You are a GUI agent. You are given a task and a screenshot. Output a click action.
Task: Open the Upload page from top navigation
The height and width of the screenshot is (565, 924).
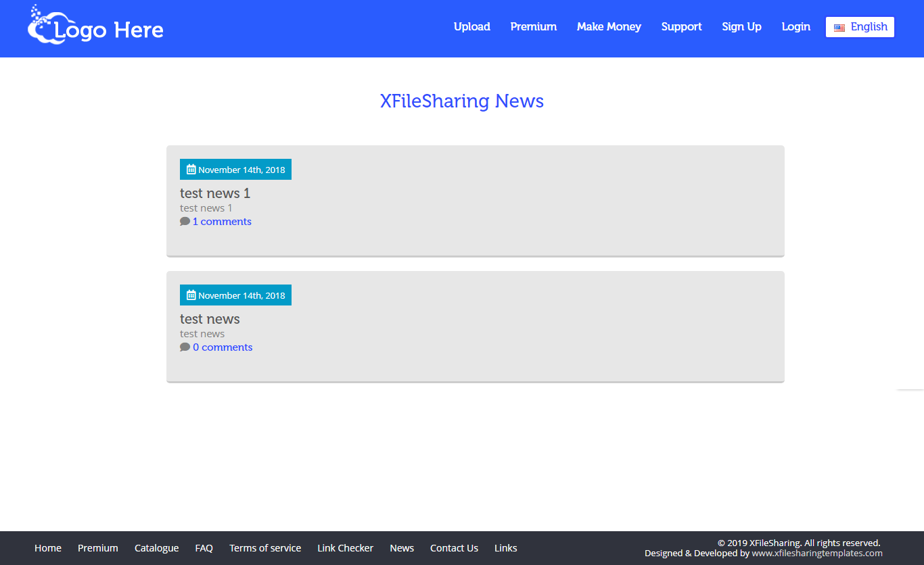tap(472, 27)
